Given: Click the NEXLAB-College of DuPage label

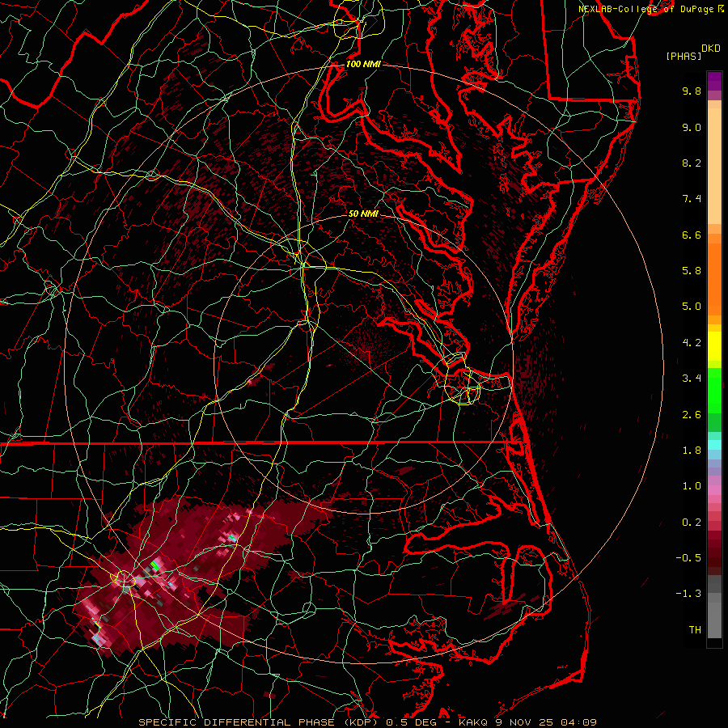Looking at the screenshot, I should (648, 9).
